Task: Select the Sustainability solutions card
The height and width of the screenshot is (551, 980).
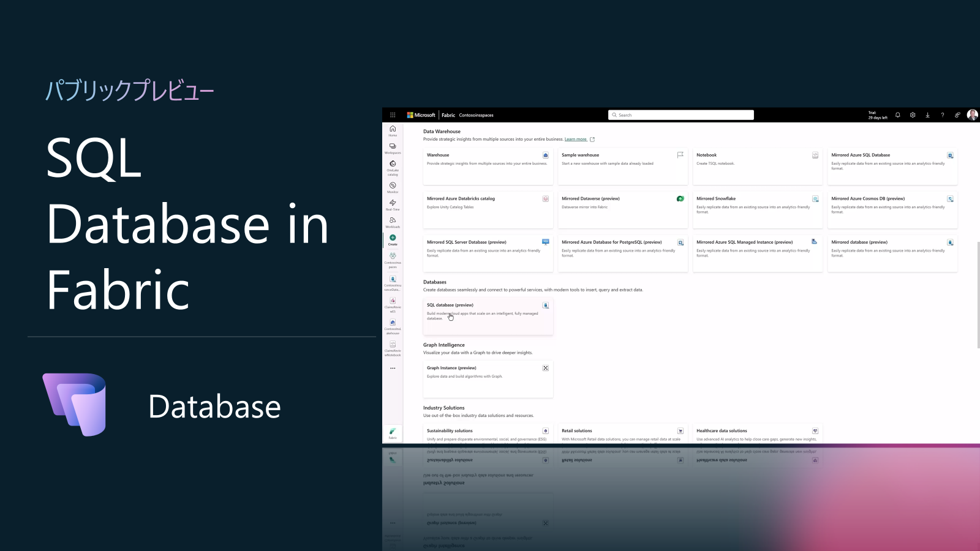Action: pos(488,434)
